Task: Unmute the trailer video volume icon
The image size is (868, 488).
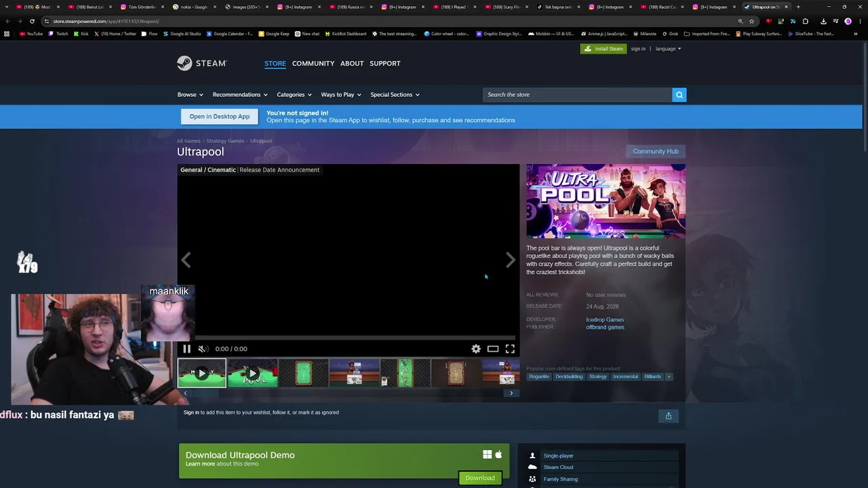Action: [x=203, y=349]
